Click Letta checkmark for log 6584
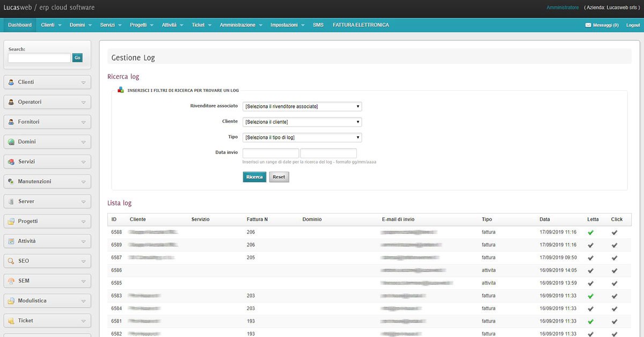Image resolution: width=644 pixels, height=337 pixels. tap(591, 309)
